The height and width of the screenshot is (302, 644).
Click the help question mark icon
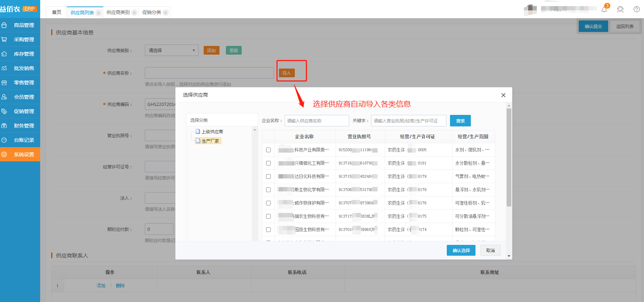click(x=636, y=9)
